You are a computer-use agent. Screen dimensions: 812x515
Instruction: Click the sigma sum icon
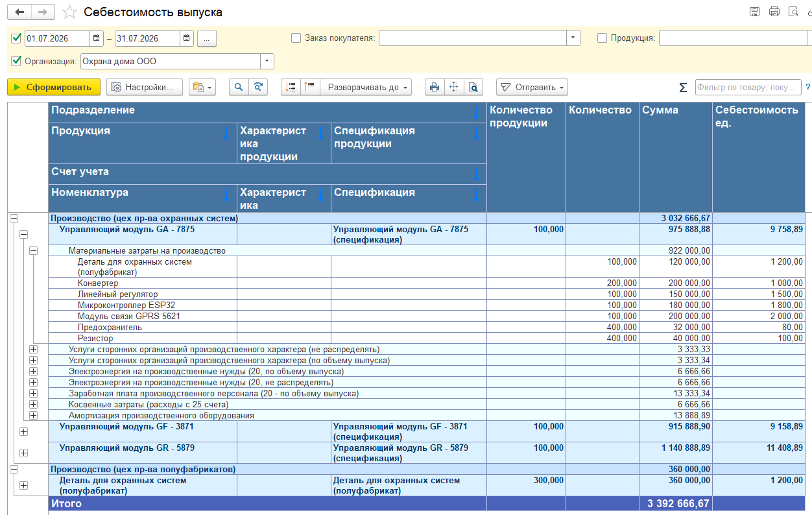point(683,87)
